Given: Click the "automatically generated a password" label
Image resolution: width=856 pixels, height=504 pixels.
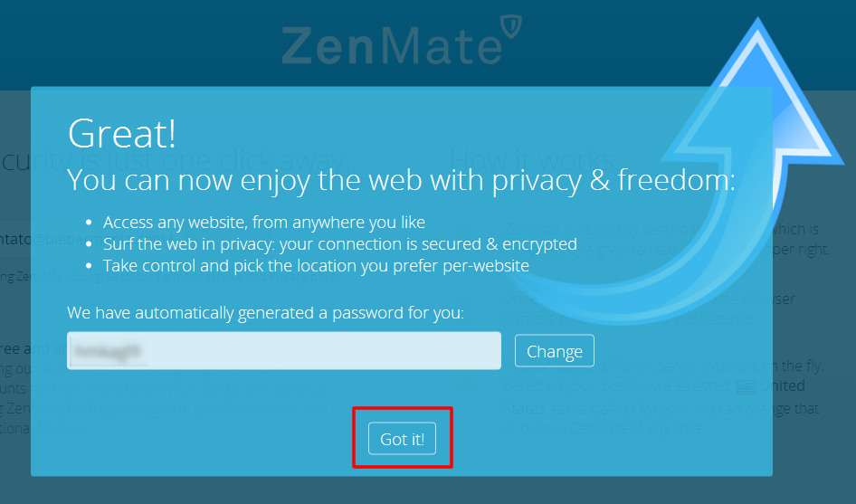Looking at the screenshot, I should point(265,313).
